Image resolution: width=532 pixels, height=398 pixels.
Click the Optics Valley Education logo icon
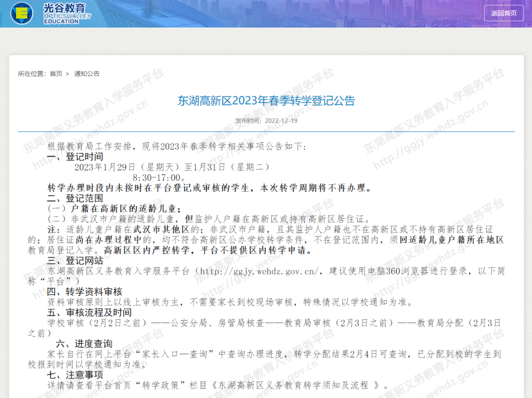[22, 13]
